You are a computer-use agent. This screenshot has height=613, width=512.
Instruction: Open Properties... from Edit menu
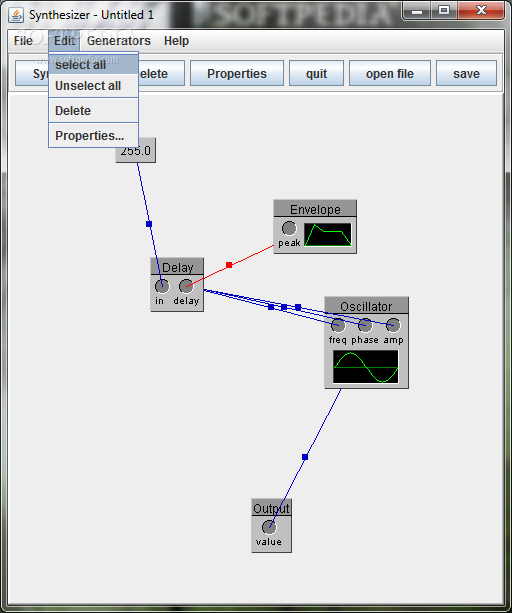coord(93,136)
